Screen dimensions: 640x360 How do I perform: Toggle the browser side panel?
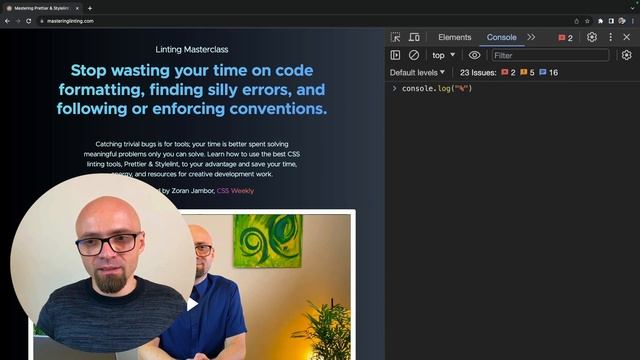(611, 21)
